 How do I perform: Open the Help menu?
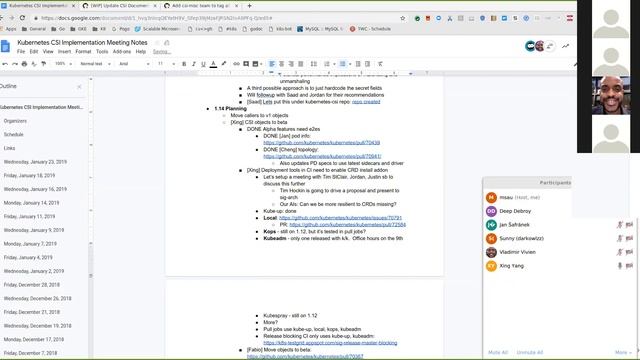[x=141, y=52]
